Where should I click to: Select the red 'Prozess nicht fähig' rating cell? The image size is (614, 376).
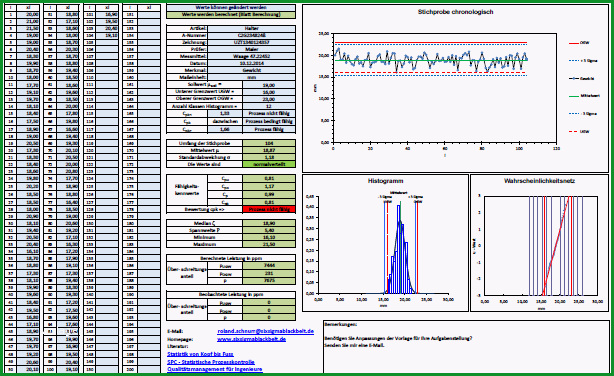269,210
